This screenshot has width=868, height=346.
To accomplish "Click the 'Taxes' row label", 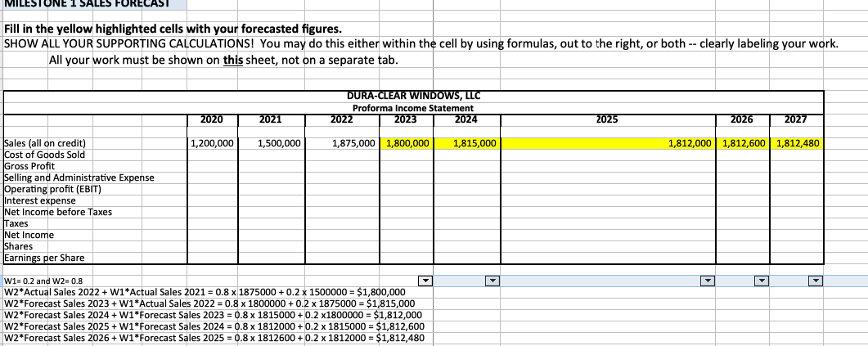I will [x=16, y=223].
